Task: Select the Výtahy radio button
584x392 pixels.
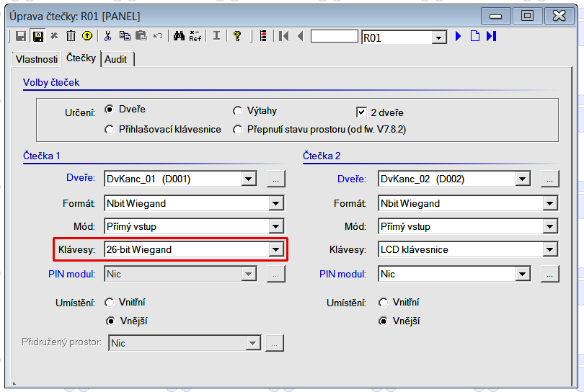Action: 238,111
